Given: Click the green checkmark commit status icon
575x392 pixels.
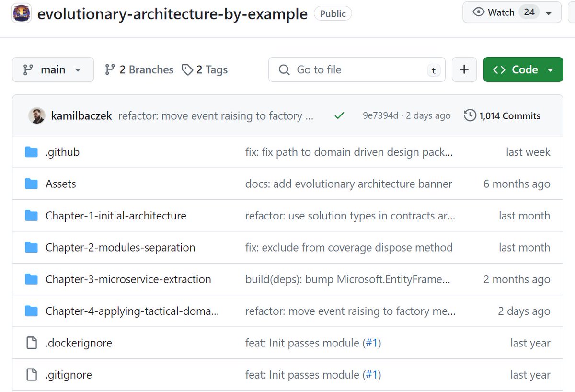Looking at the screenshot, I should 339,115.
